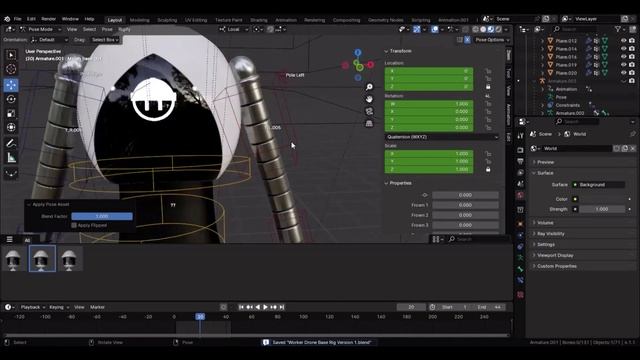This screenshot has height=360, width=640.
Task: Hide Plane.016 with its eye icon
Action: [623, 57]
